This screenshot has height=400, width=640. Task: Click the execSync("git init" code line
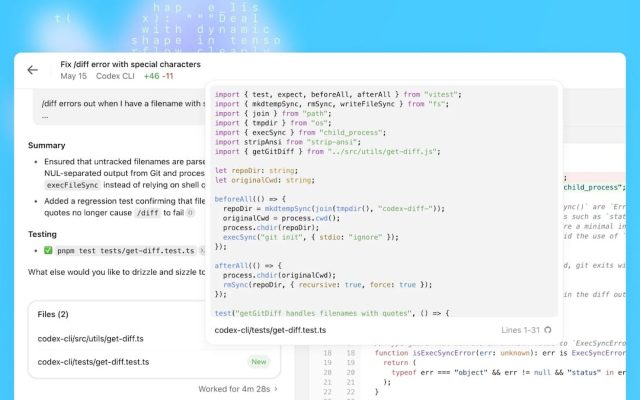coord(311,237)
